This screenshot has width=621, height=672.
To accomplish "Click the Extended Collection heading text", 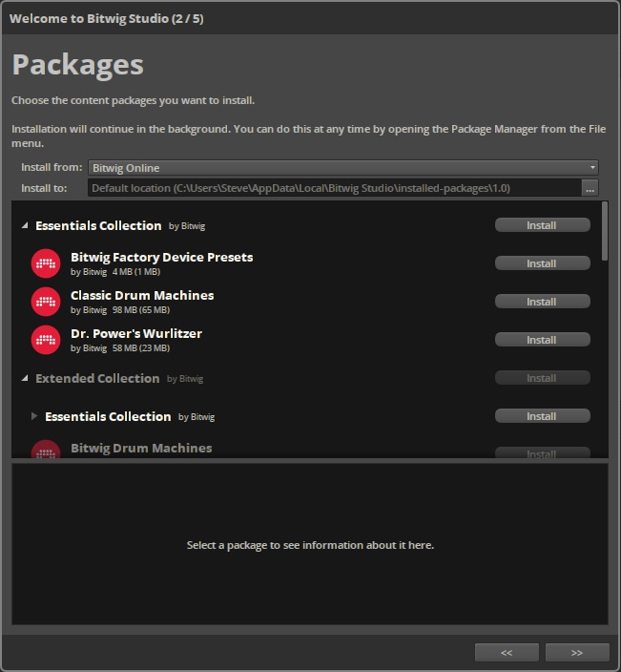I will [97, 378].
